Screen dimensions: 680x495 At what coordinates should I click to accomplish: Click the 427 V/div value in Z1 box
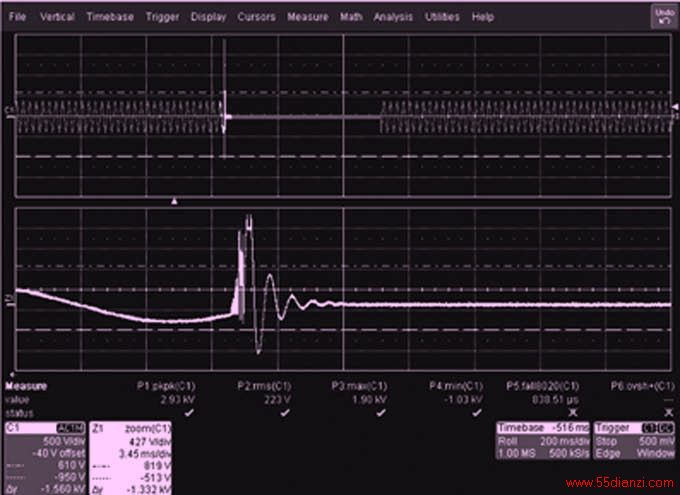click(150, 442)
